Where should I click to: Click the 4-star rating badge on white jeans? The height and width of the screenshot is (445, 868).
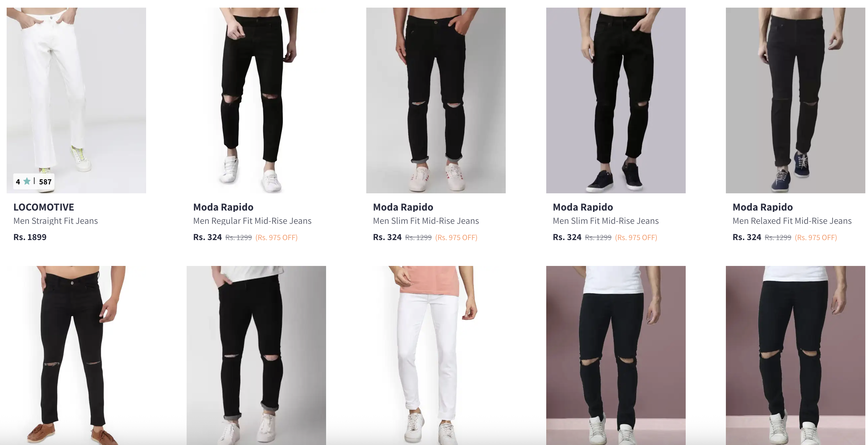[34, 182]
